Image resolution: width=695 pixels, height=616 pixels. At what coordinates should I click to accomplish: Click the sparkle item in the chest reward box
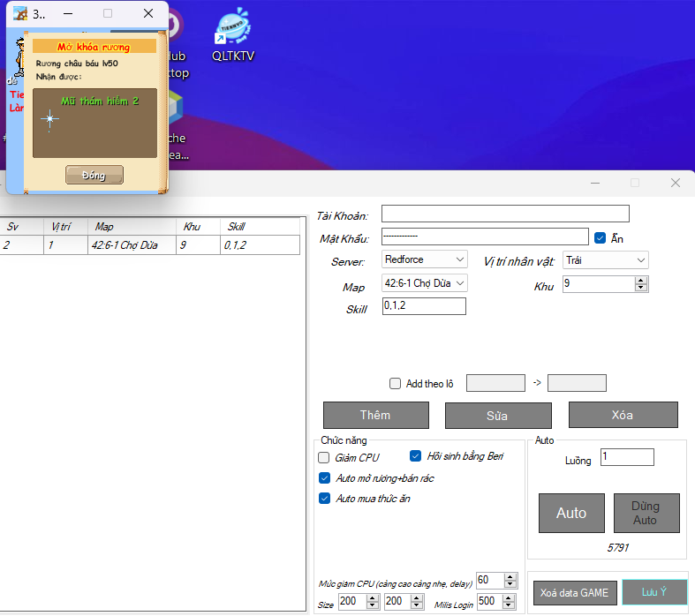pyautogui.click(x=49, y=120)
